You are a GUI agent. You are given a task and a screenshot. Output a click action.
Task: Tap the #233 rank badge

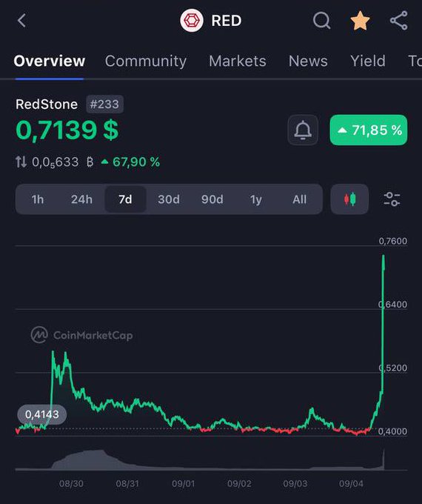click(104, 105)
